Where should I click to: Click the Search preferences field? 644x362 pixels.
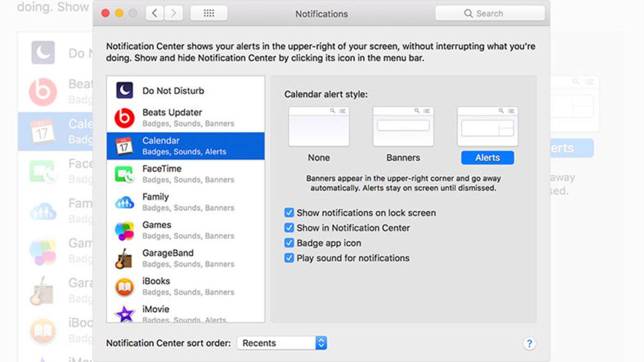pos(488,13)
